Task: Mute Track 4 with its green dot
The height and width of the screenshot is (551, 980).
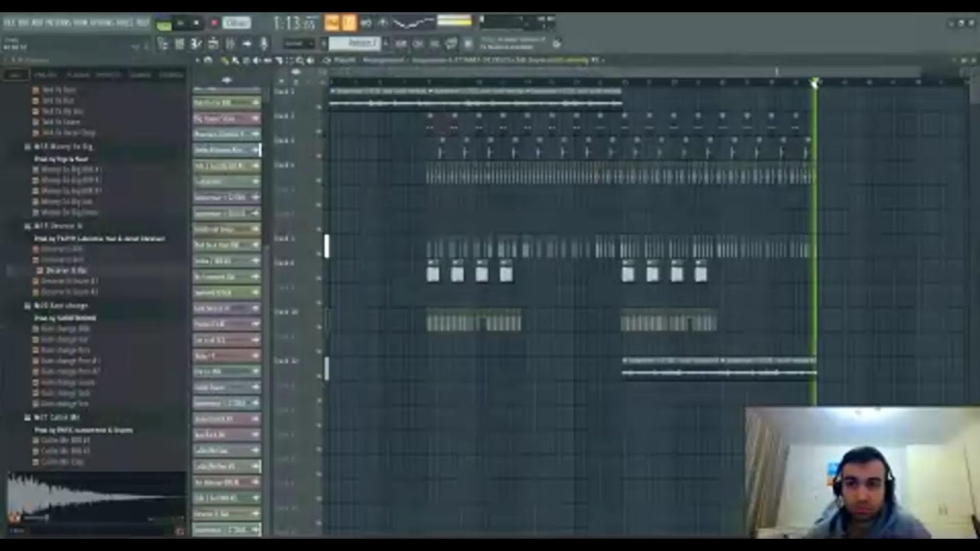Action: 320,180
